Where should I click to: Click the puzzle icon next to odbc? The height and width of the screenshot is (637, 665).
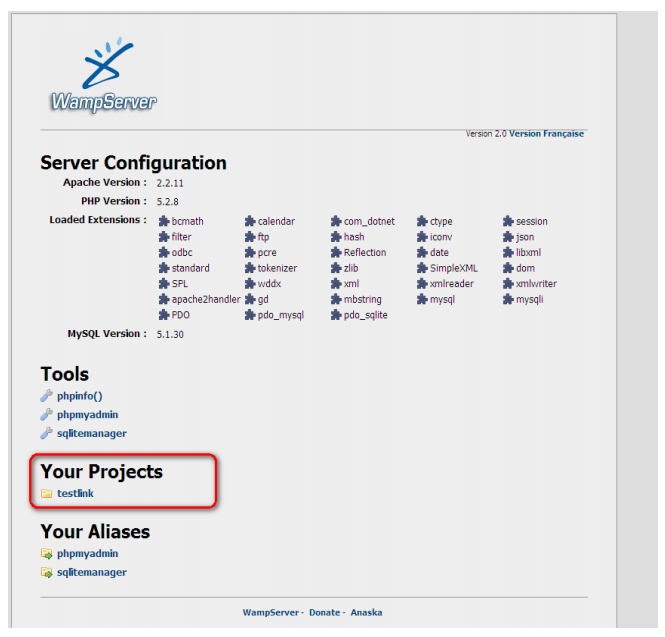click(164, 252)
